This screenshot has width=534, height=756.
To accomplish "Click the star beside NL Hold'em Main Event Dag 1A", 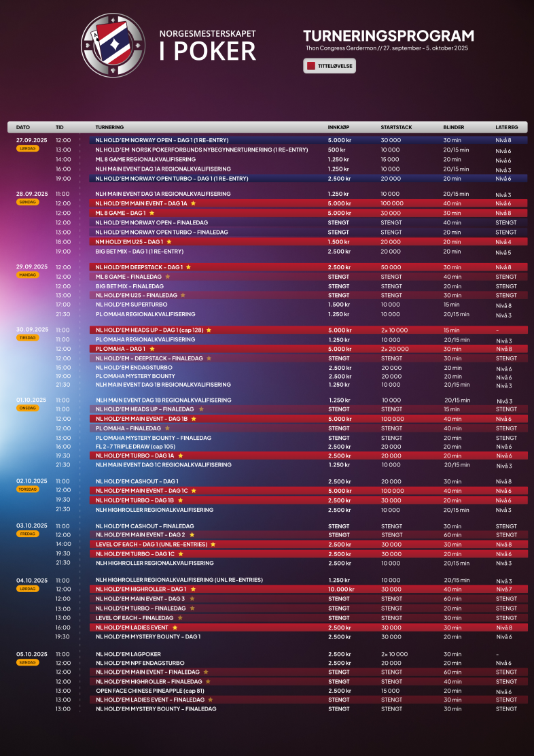I will tap(193, 203).
